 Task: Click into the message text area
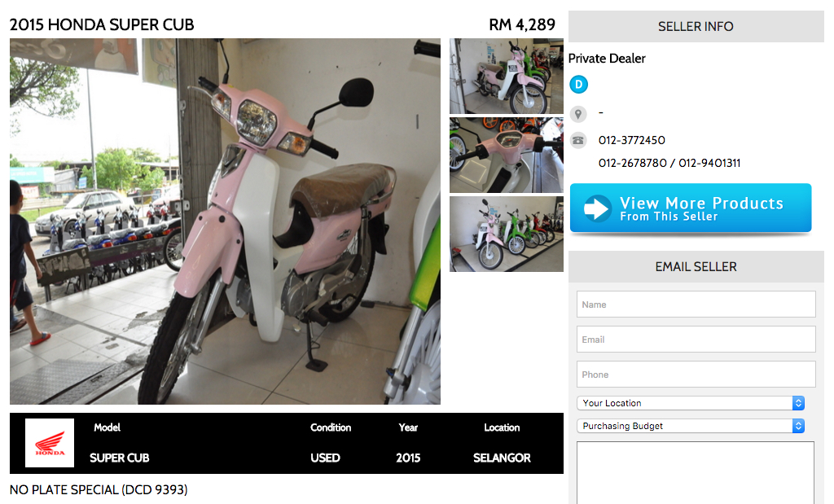tap(696, 472)
